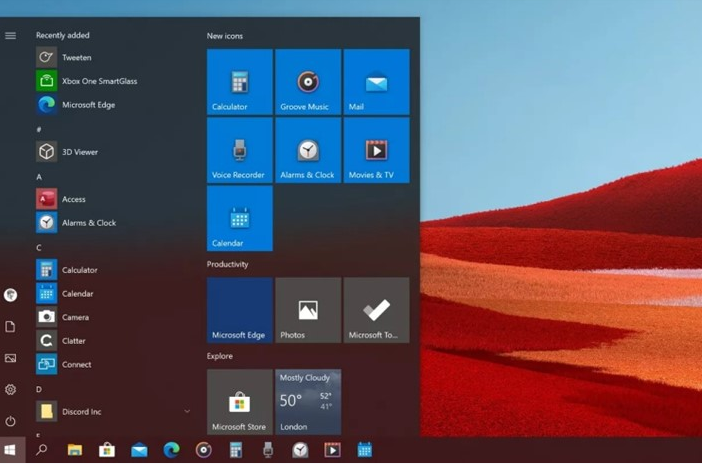
Task: Open Calculator on the taskbar
Action: click(236, 450)
